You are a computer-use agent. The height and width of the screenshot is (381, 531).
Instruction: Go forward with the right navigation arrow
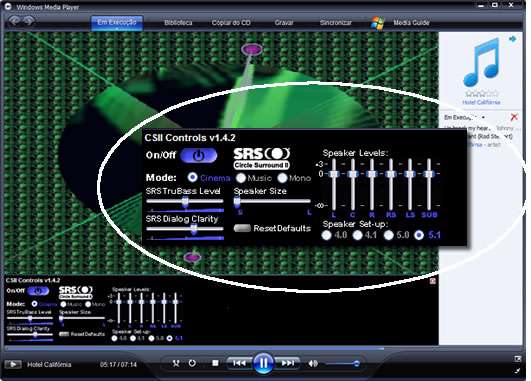click(x=28, y=20)
